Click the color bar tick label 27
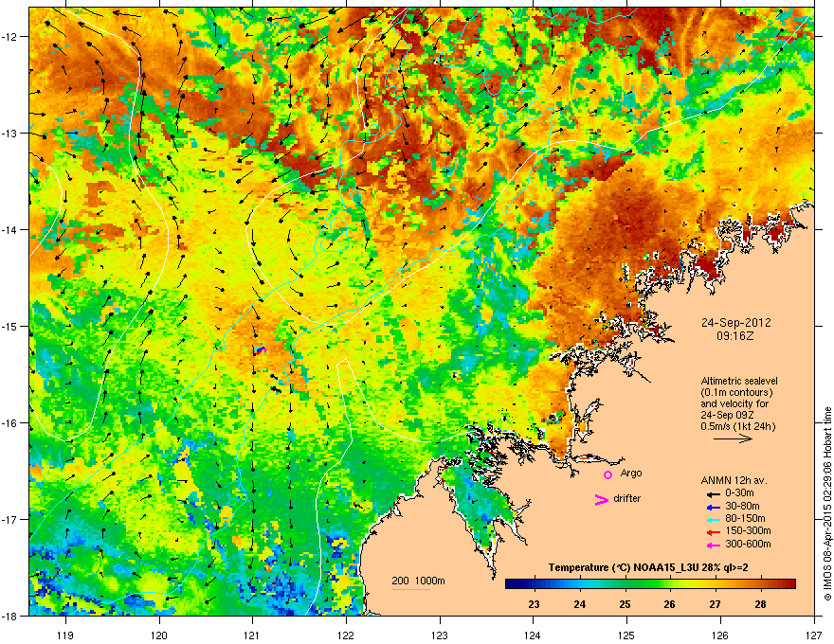The height and width of the screenshot is (644, 834). 715,604
